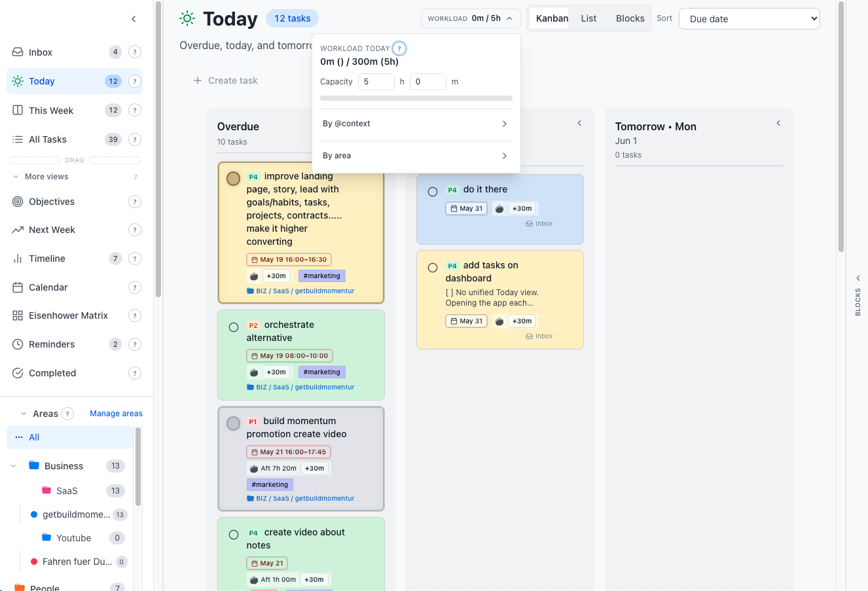This screenshot has width=868, height=591.
Task: Click pomodoro icon on orchestrate alternative card
Action: 254,372
